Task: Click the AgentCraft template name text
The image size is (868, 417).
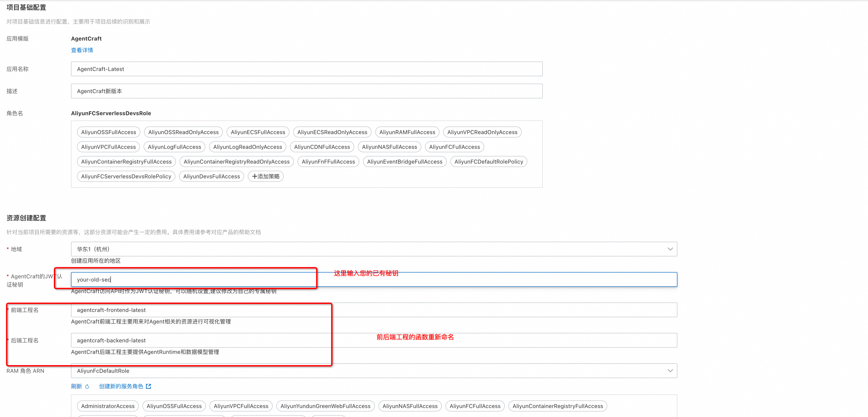Action: [x=86, y=39]
